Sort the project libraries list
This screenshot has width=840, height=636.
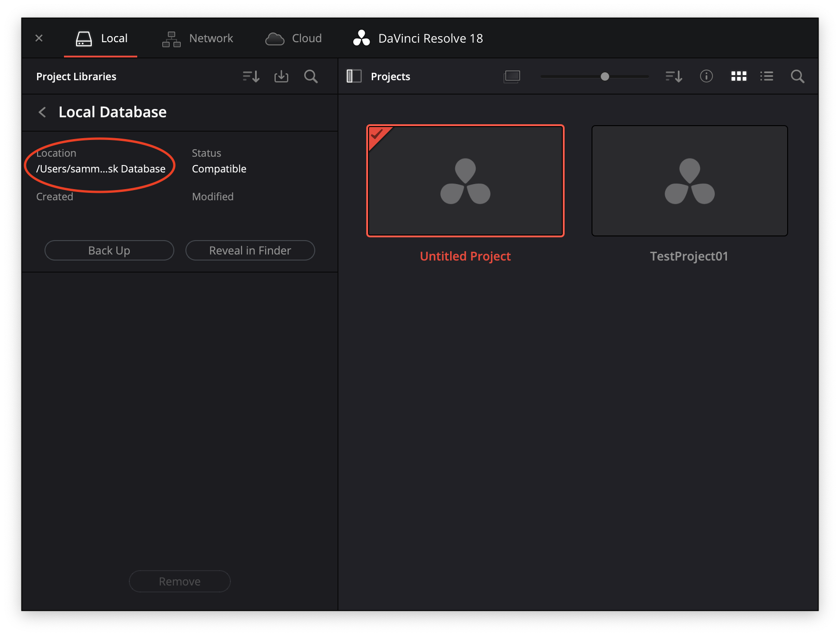251,76
